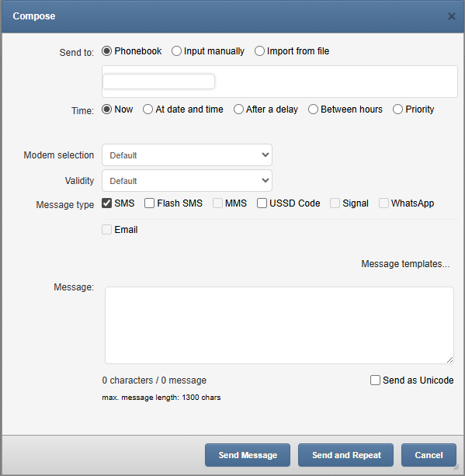465x476 pixels.
Task: Click the dialog corner resize grip
Action: pos(456,467)
